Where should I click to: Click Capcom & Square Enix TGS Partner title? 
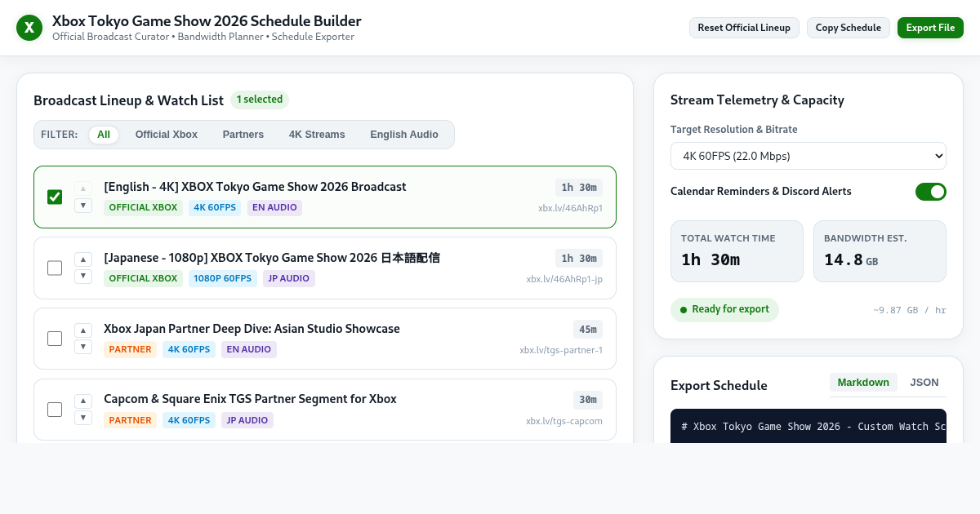click(x=250, y=399)
